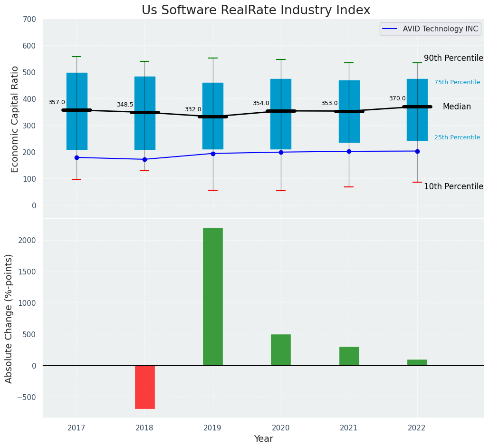Click the green 2021 change bar

pyautogui.click(x=349, y=356)
